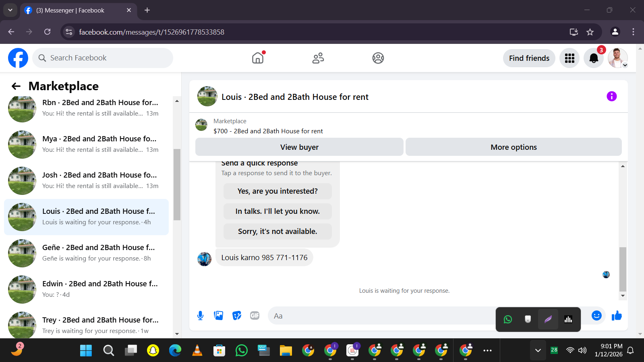Click Louis's avatar beside his message
Image resolution: width=644 pixels, height=362 pixels.
coord(204,259)
